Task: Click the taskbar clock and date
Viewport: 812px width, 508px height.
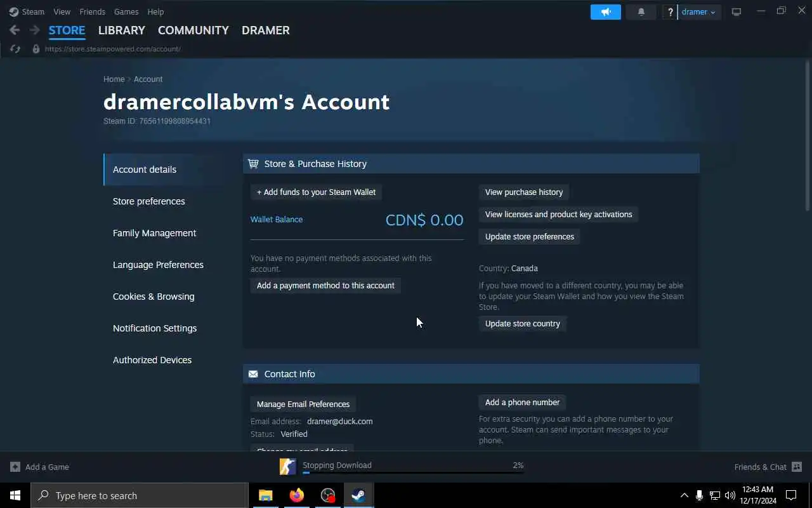Action: [759, 495]
